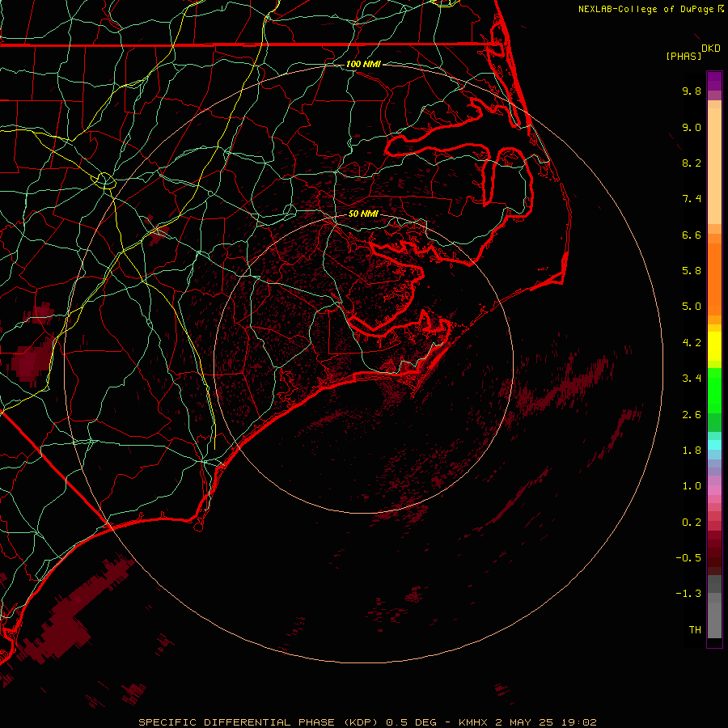Click the 3.4 scale value
Viewport: 728px width, 728px height.
point(692,379)
